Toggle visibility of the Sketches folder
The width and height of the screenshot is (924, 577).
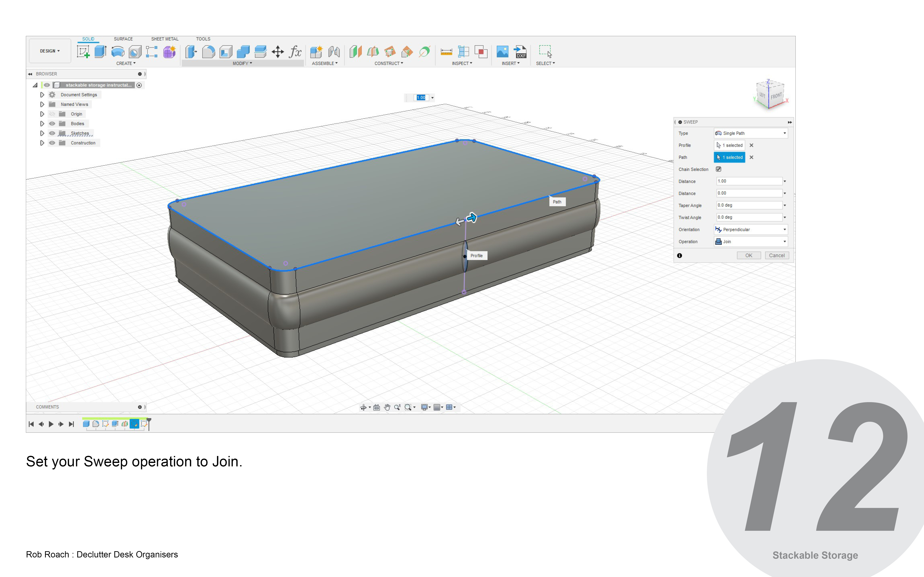(52, 133)
